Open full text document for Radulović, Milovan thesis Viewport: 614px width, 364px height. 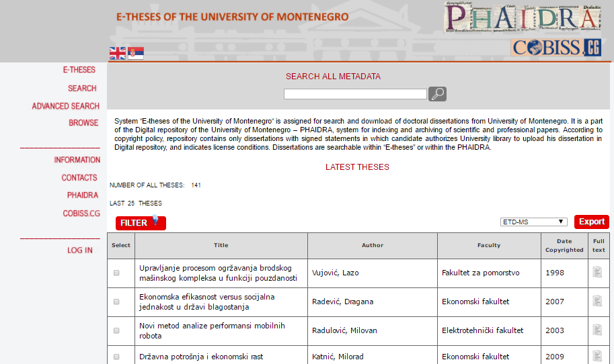(x=597, y=330)
